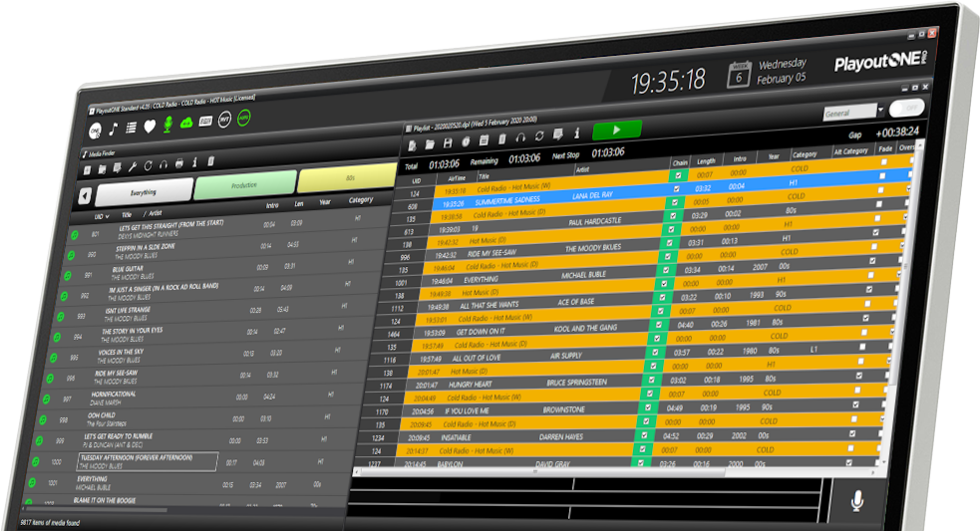
Task: Click the white circled WT icon
Action: click(x=224, y=120)
